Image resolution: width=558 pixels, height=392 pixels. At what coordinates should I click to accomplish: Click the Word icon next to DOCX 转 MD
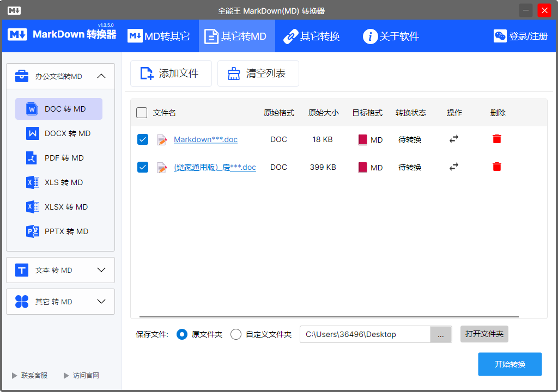32,133
